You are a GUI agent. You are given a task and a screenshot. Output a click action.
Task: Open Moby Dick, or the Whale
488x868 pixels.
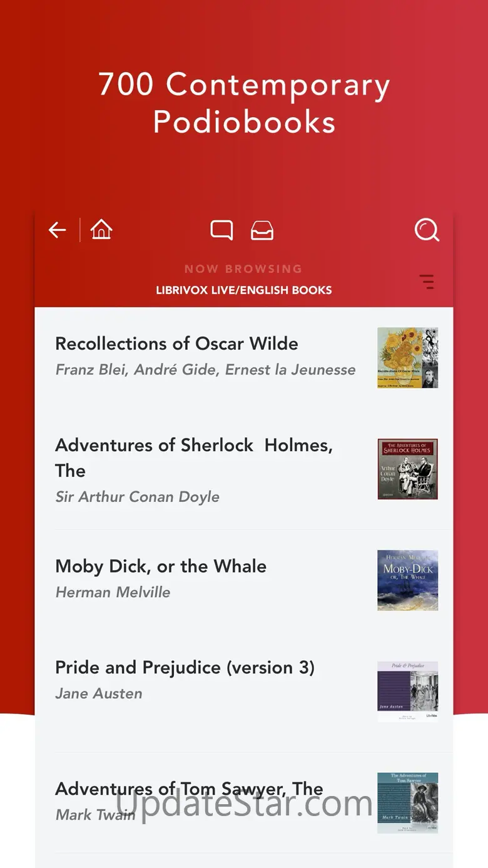[x=161, y=566]
